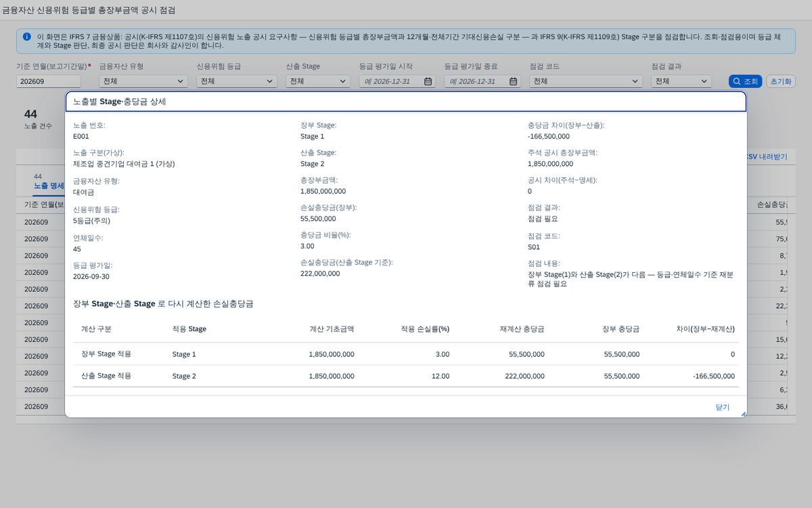Select the 노출 번호 value E001
The image size is (812, 508).
pos(81,136)
